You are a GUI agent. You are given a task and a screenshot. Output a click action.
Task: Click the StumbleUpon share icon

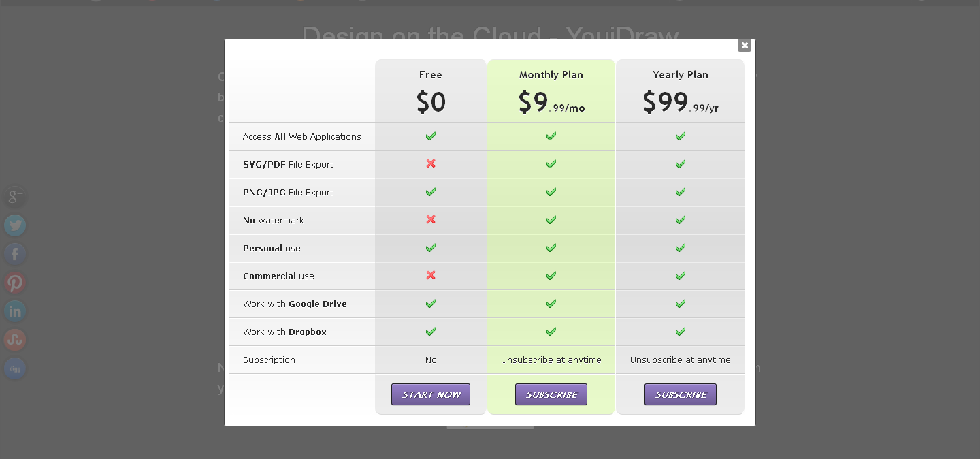(x=15, y=340)
